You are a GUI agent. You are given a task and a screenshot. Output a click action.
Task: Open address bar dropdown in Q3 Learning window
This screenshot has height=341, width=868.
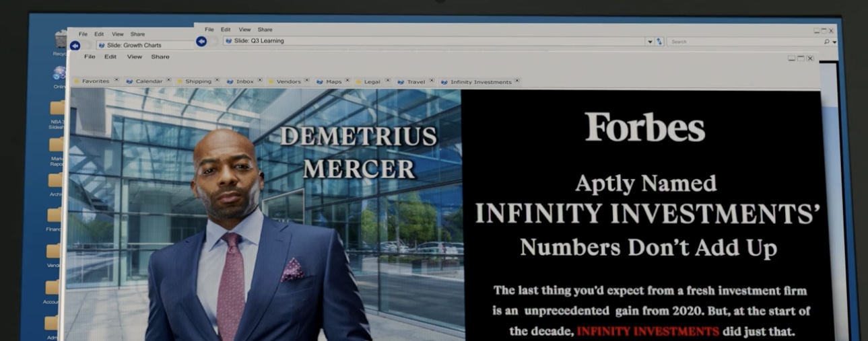(x=650, y=42)
